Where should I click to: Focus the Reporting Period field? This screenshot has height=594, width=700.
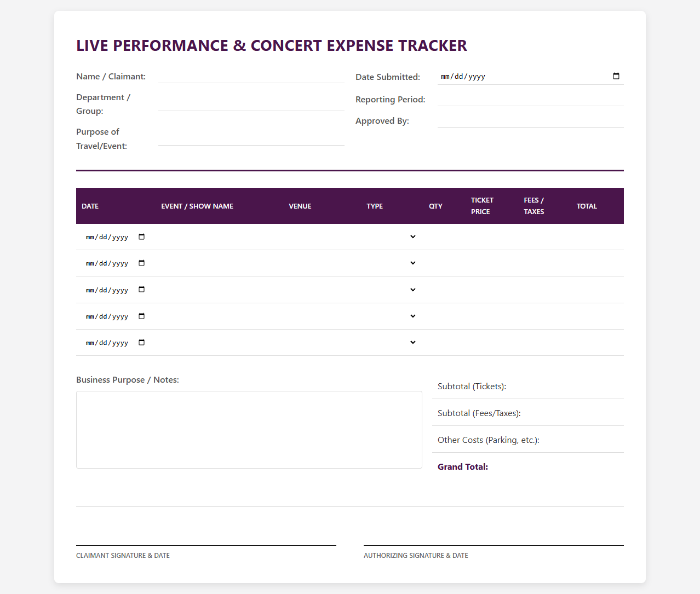(531, 99)
